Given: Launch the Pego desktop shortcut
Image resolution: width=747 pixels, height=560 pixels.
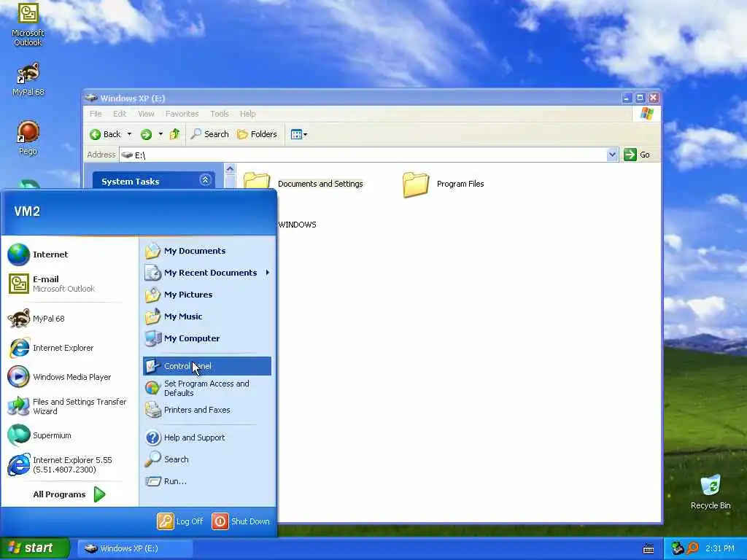Looking at the screenshot, I should tap(28, 138).
